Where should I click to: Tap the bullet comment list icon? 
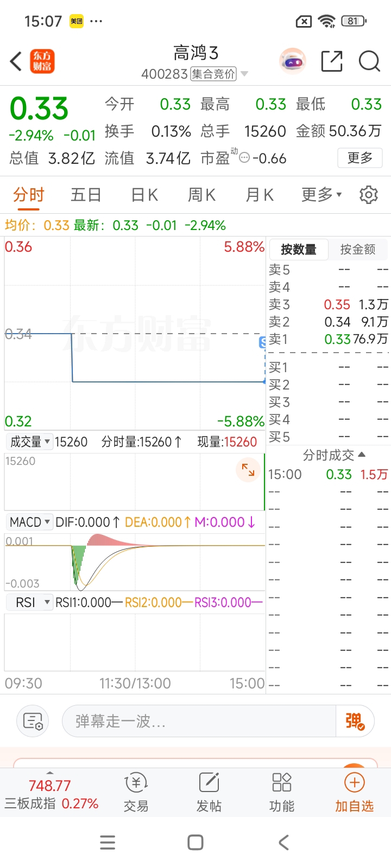33,722
